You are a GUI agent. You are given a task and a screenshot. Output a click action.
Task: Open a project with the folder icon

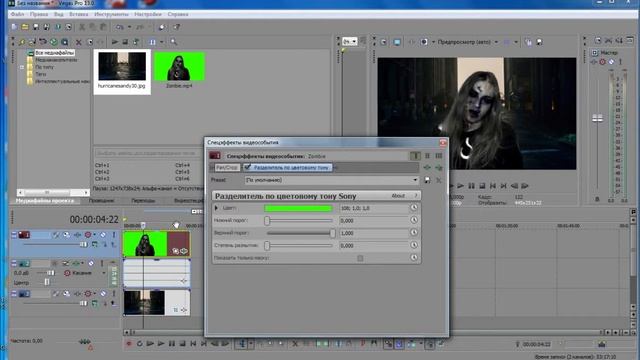(25, 27)
